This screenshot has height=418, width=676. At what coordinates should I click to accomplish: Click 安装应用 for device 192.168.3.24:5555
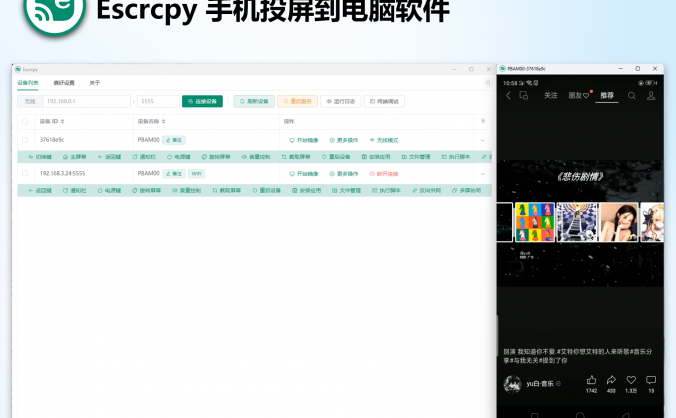point(306,190)
